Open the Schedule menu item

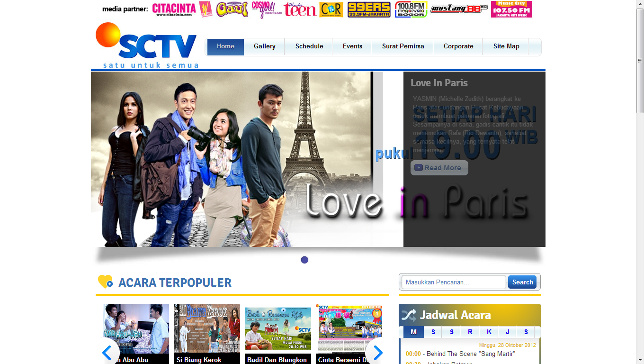click(309, 46)
